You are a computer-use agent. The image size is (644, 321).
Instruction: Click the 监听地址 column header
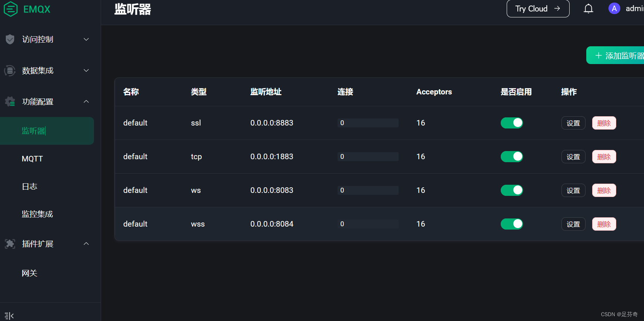pos(266,92)
